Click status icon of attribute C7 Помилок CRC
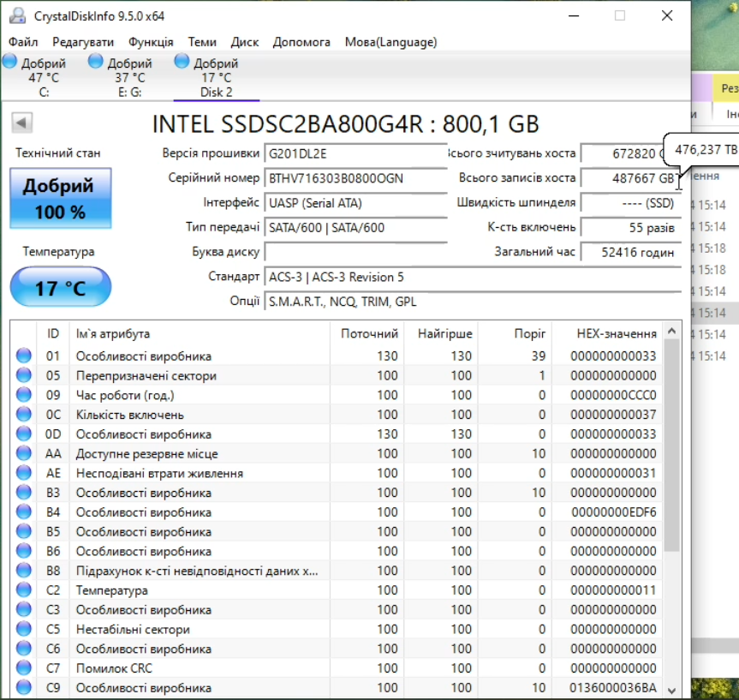739x700 pixels. point(24,668)
